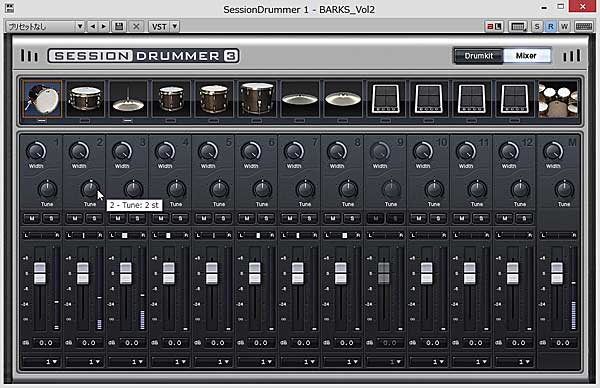Open channel 12 output dropdown
The image size is (600, 388).
(x=514, y=361)
